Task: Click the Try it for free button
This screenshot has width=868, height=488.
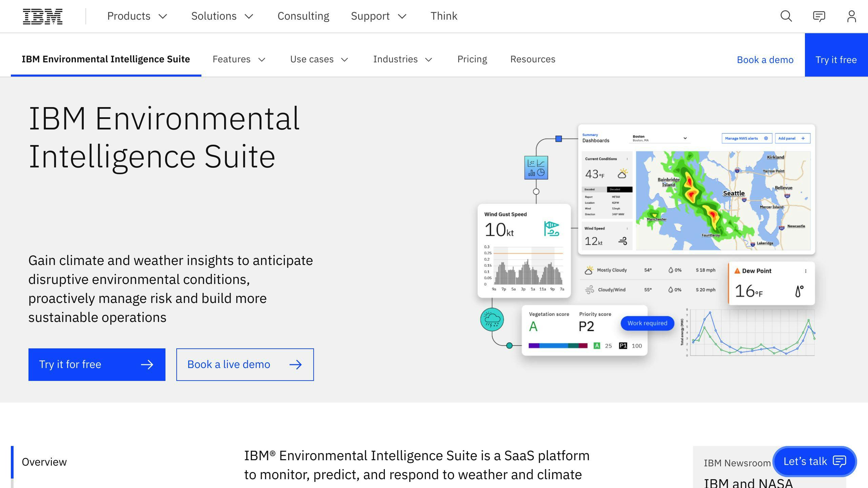Action: 97,365
